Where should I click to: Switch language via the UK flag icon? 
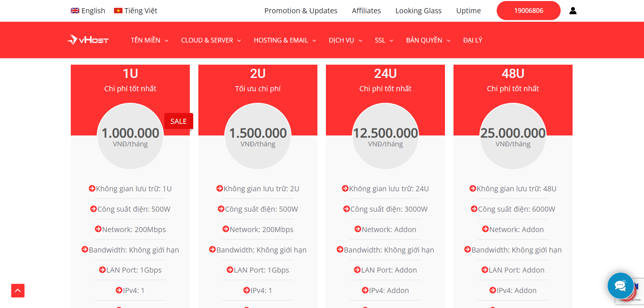point(75,11)
